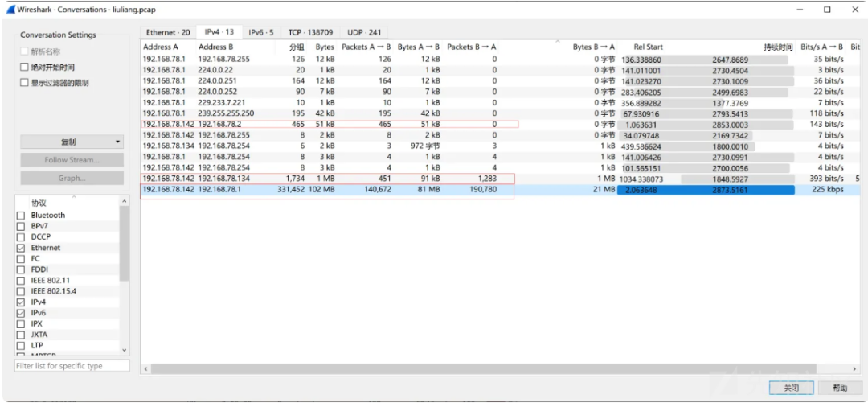Switch to the TCP · 138709 tab

point(310,32)
